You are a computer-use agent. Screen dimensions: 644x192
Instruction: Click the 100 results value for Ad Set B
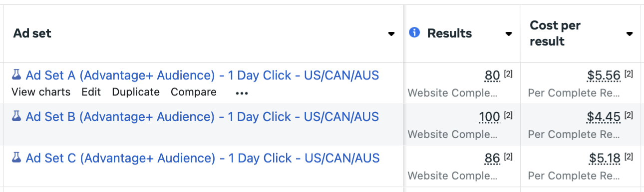pyautogui.click(x=489, y=117)
